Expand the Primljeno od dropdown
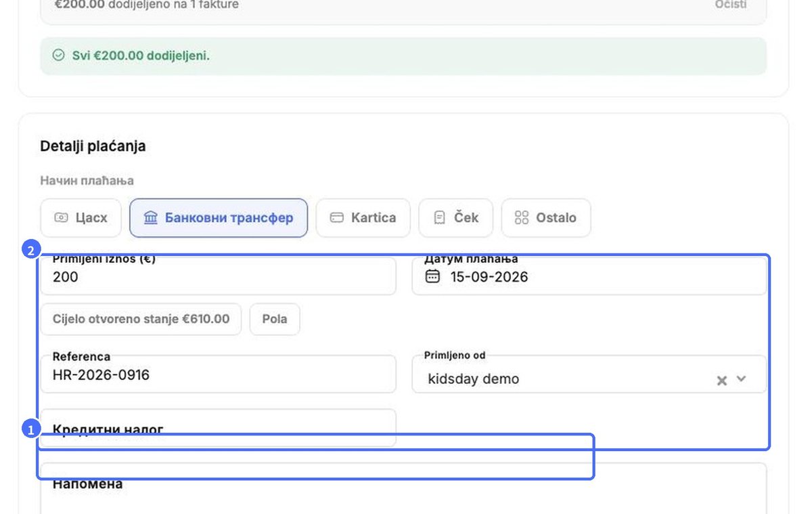Viewport: 812px width, 514px height. (x=741, y=379)
